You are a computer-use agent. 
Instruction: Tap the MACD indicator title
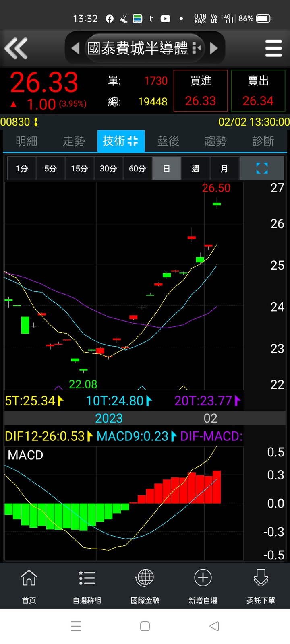[x=25, y=455]
